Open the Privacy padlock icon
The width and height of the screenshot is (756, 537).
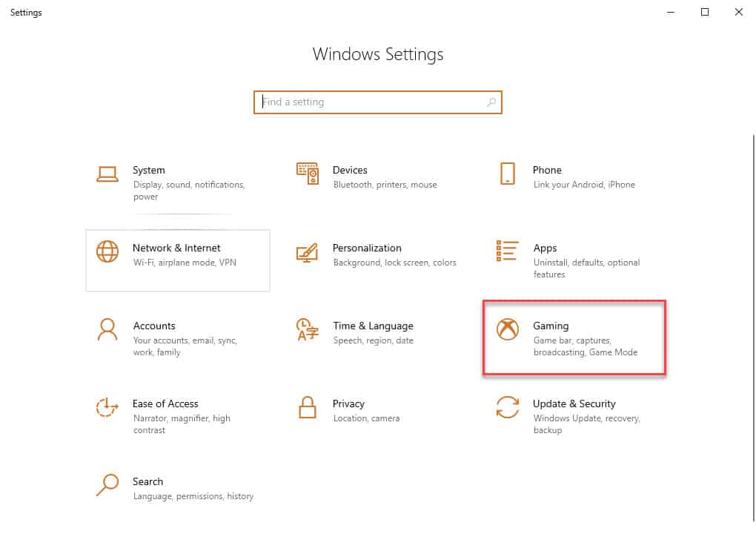tap(308, 407)
